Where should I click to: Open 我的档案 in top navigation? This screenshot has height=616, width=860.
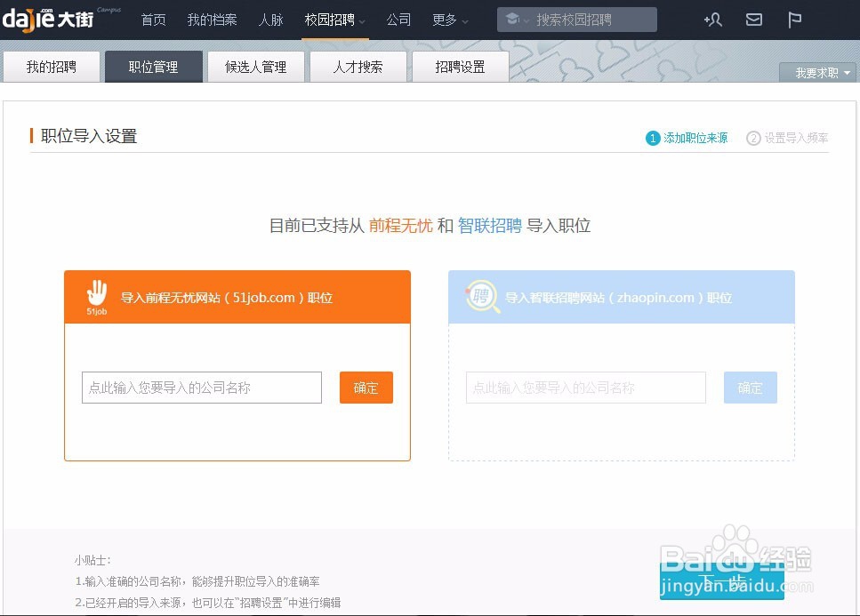(213, 20)
